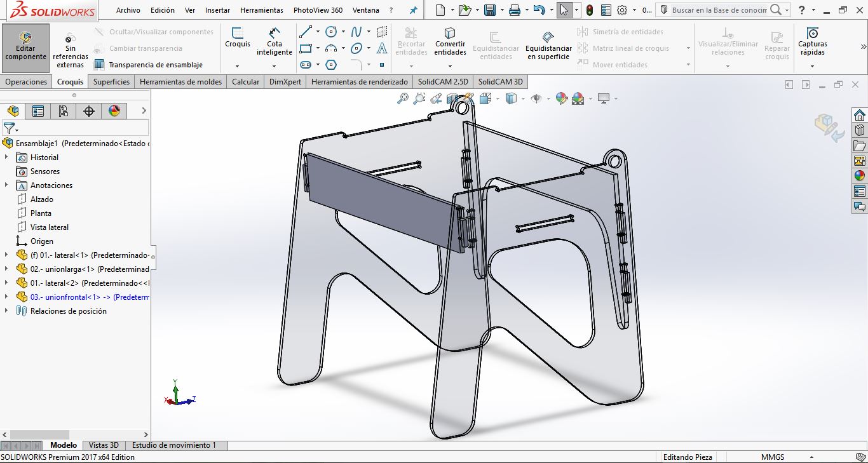Open the Capturas rápidas dropdown arrow

point(812,66)
